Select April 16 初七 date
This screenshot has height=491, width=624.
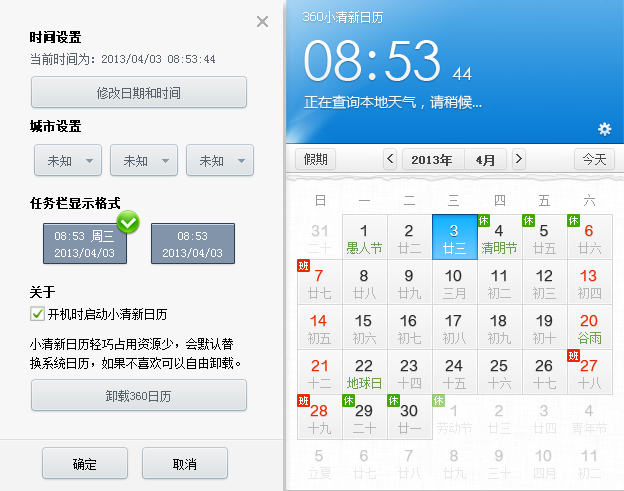coord(410,327)
